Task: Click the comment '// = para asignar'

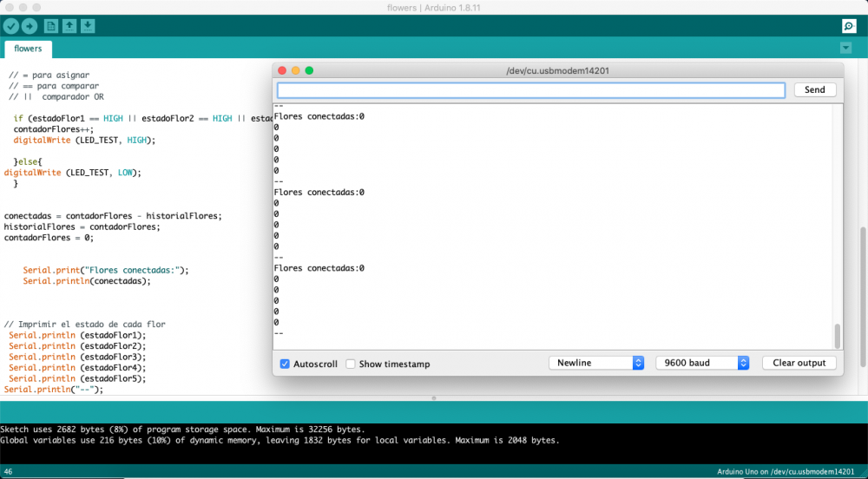Action: [x=49, y=75]
